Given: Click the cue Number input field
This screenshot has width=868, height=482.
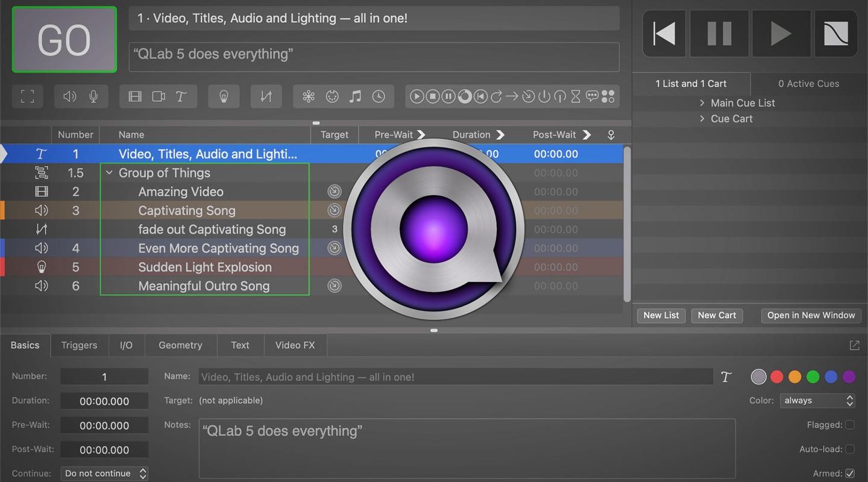Looking at the screenshot, I should click(x=104, y=377).
